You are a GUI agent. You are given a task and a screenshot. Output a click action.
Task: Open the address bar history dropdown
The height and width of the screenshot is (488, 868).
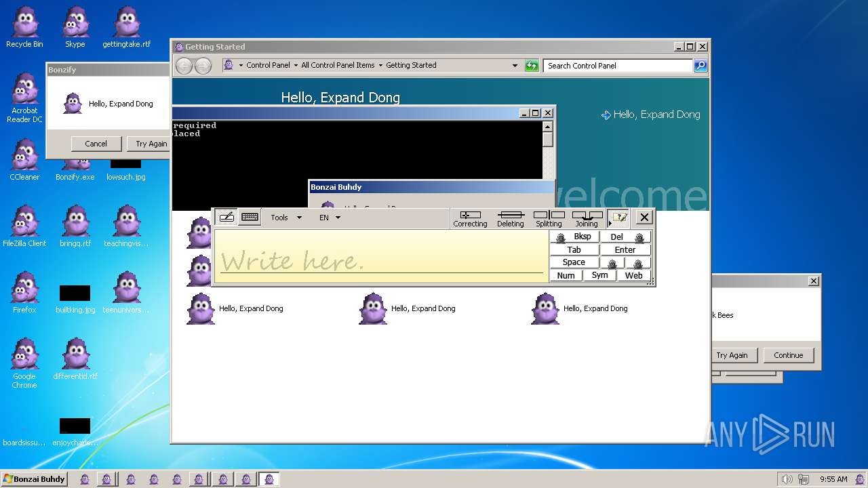pyautogui.click(x=515, y=66)
